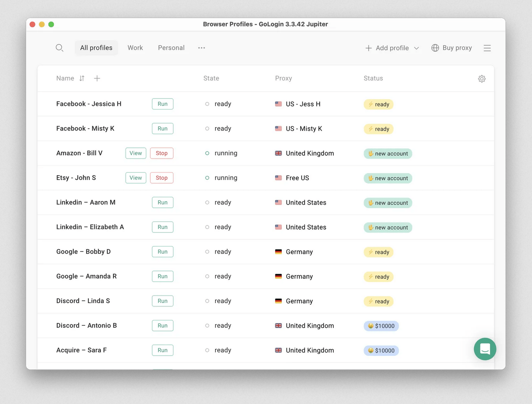Click the ready state for Google – Bobby D
This screenshot has height=404, width=532.
click(x=223, y=252)
